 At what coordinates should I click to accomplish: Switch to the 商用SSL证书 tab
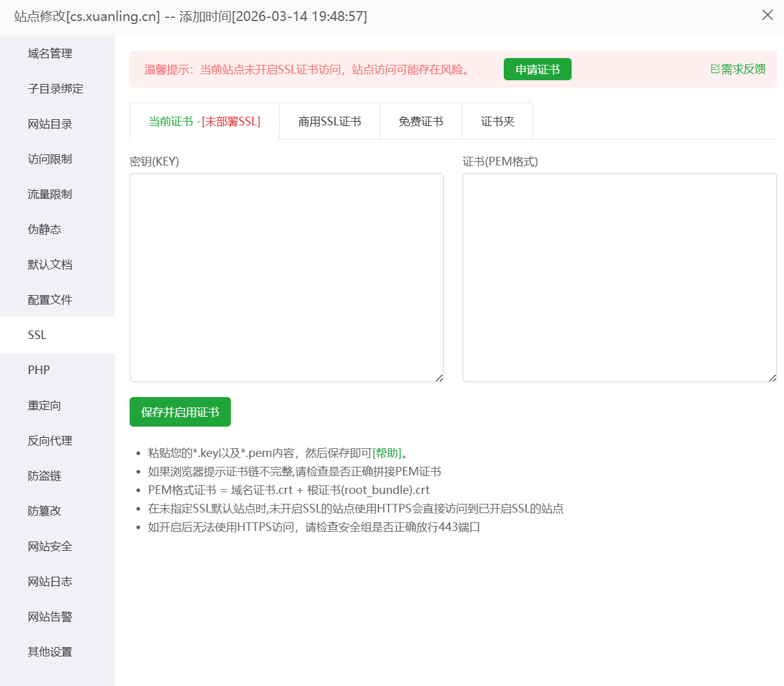(329, 121)
